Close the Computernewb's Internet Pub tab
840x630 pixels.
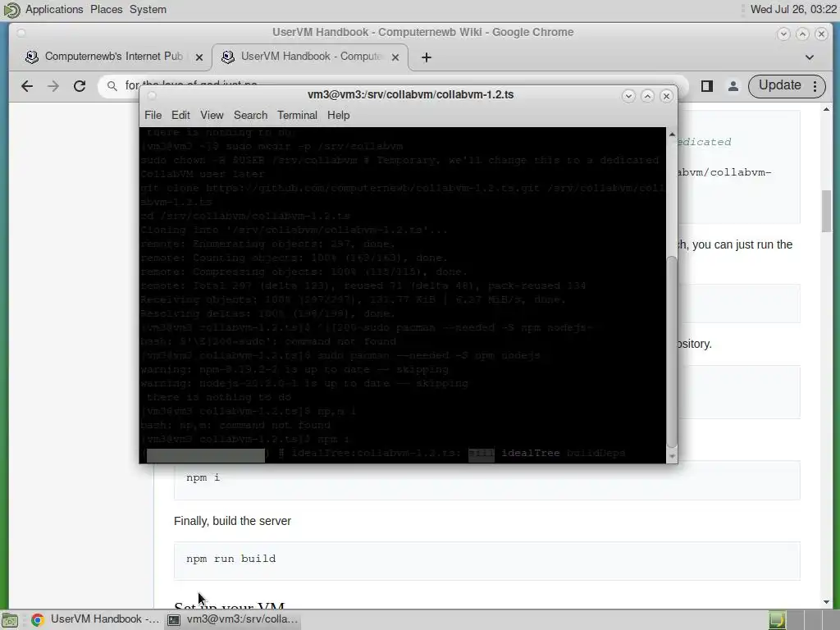199,57
